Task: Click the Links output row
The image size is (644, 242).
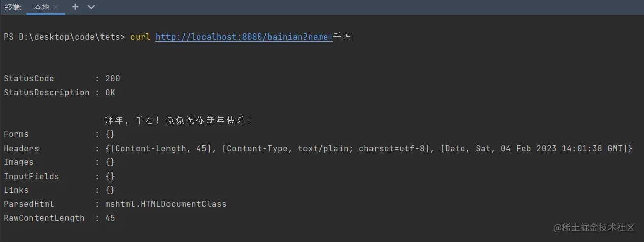Action: coord(59,190)
